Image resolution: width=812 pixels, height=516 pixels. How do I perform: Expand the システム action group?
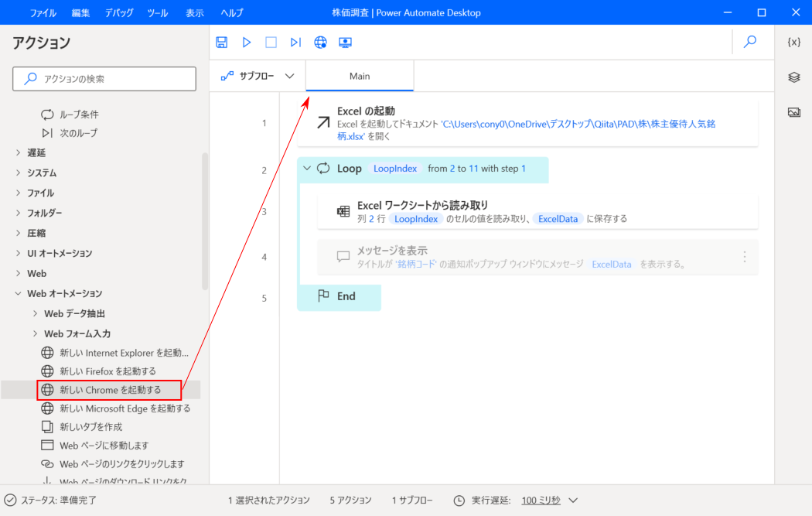click(18, 173)
